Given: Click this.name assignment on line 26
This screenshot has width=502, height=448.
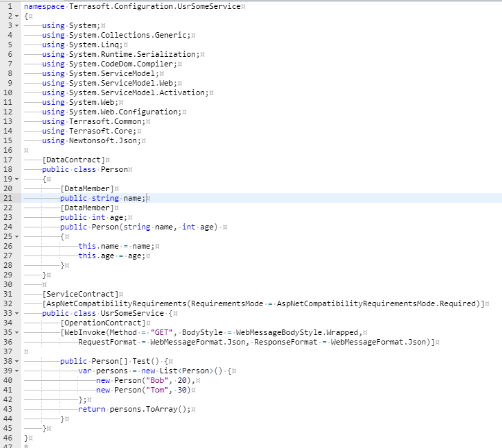Looking at the screenshot, I should click(x=116, y=246).
